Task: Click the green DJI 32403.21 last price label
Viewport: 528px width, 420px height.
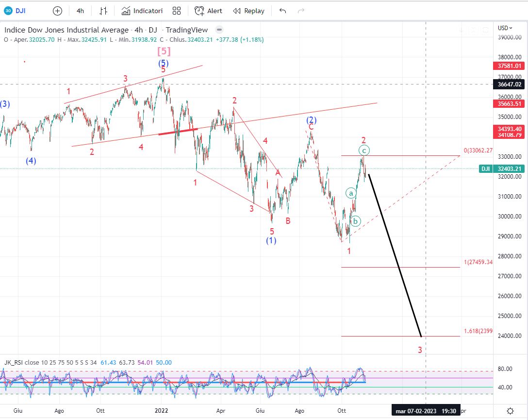Action: tap(502, 169)
